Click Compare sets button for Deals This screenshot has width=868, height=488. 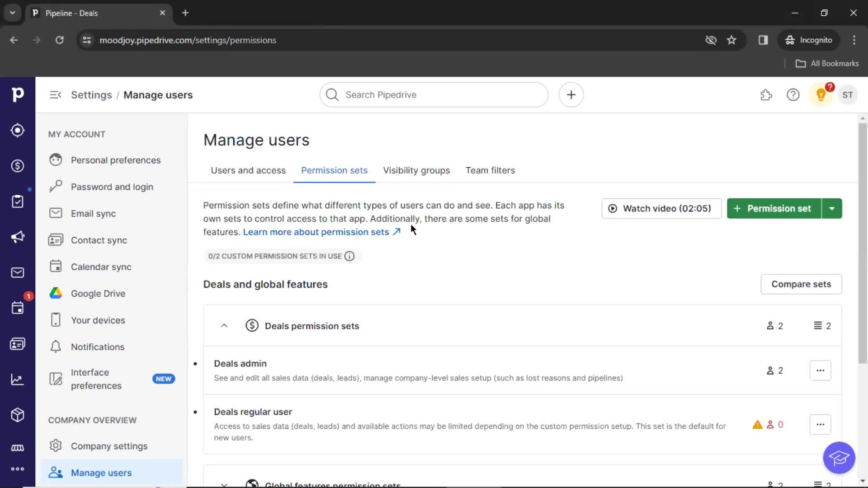tap(801, 284)
